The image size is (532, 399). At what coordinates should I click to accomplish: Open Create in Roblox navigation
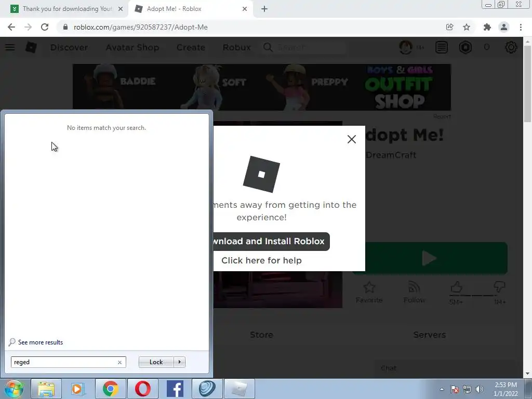pos(191,47)
